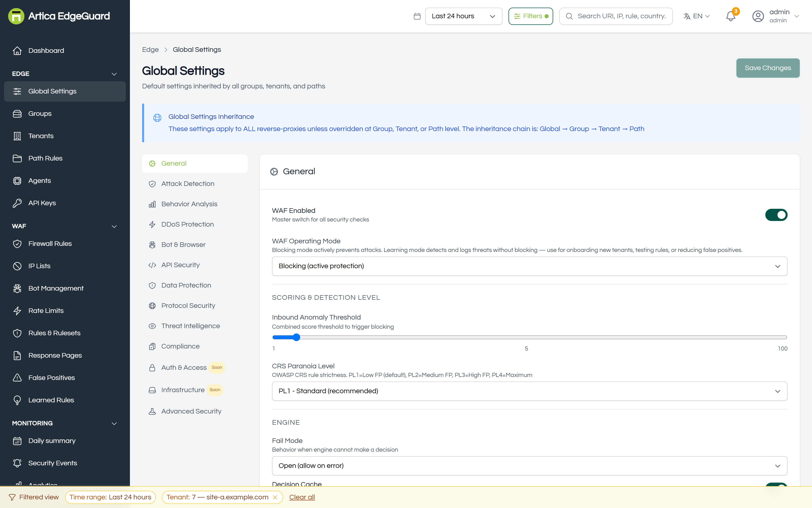Screen dimensions: 812x508
Task: Open the EN language selector
Action: coord(697,16)
